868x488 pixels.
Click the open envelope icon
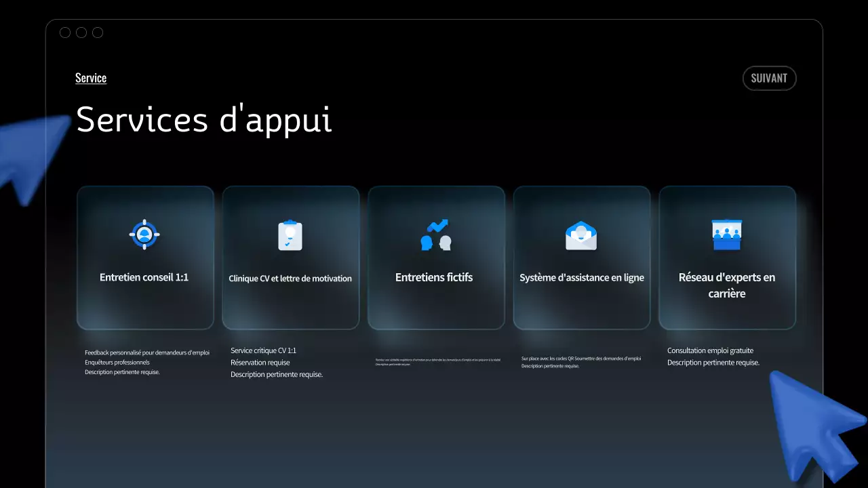(581, 235)
